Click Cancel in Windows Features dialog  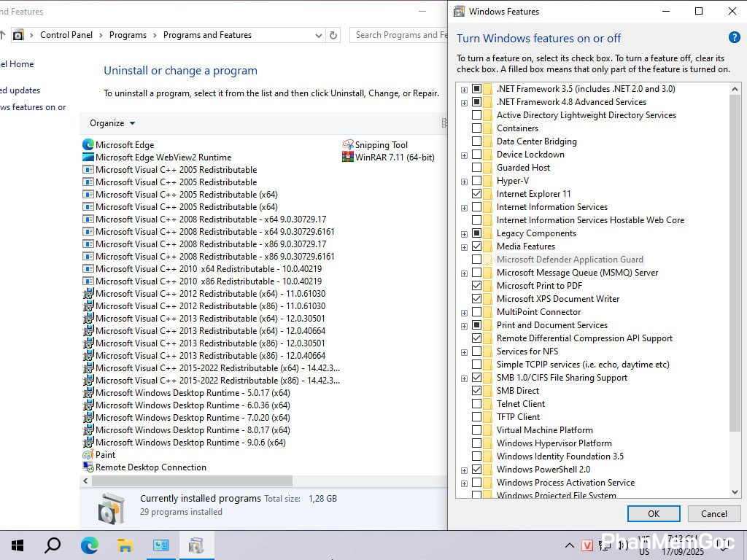point(713,513)
